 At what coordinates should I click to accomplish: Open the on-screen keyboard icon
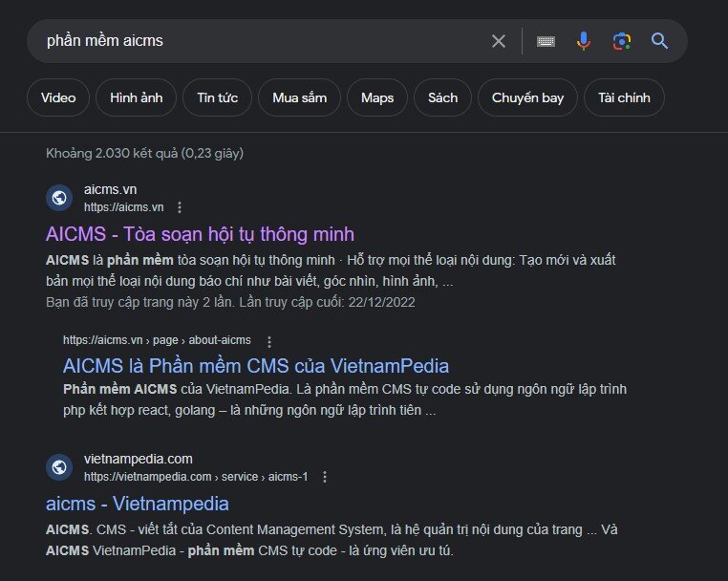pyautogui.click(x=546, y=41)
